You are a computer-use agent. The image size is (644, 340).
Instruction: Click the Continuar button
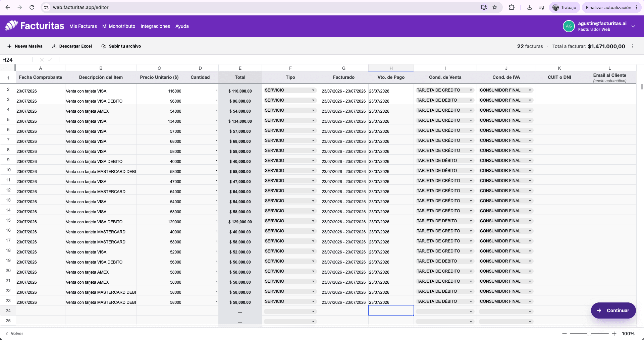[613, 310]
